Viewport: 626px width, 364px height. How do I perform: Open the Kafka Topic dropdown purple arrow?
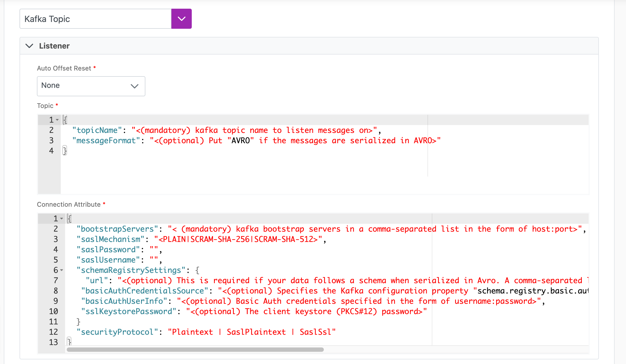[181, 19]
